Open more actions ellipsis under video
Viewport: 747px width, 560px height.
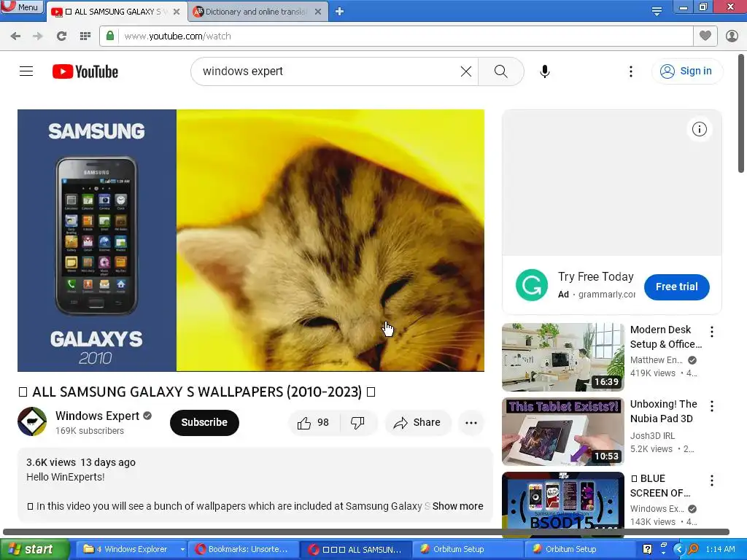471,422
